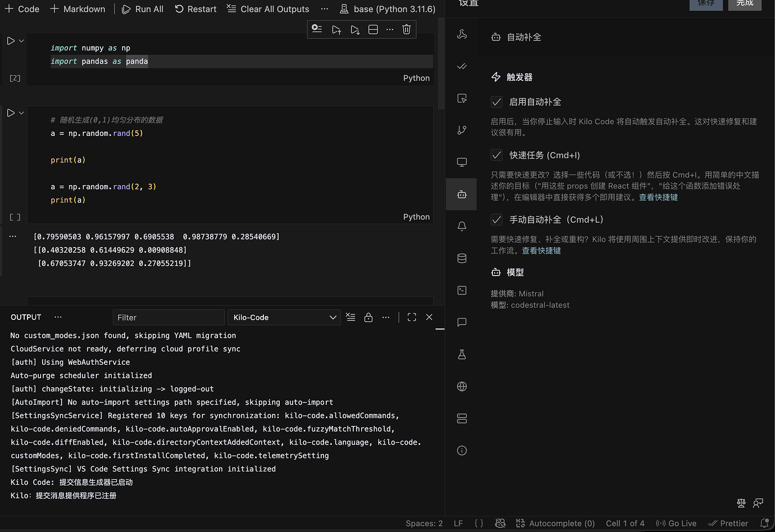
Task: Click Execute Cell and Below icon
Action: point(355,29)
